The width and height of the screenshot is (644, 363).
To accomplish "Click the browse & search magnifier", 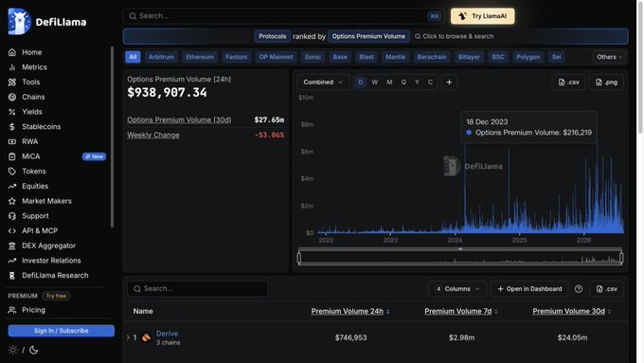I will click(x=418, y=36).
